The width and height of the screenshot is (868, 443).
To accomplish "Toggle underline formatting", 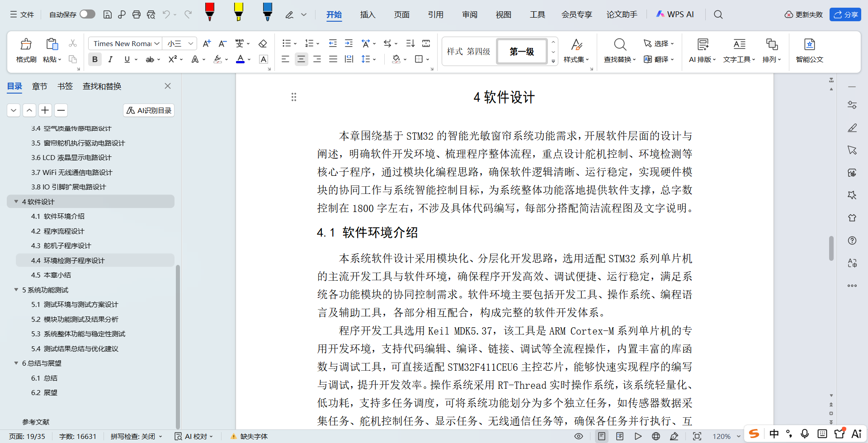I will [x=127, y=59].
